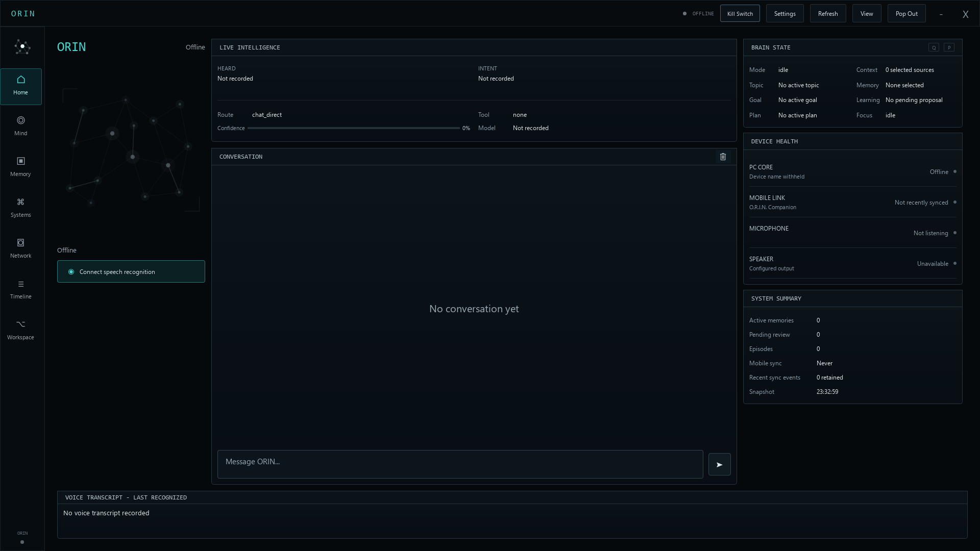Click the P button in Brain State
This screenshot has height=551, width=980.
[x=949, y=47]
